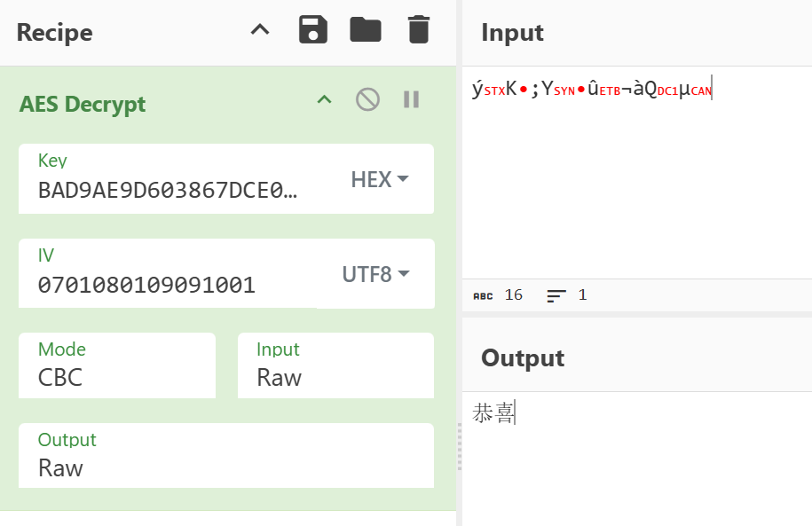Open the Load recipe folder icon

365,31
